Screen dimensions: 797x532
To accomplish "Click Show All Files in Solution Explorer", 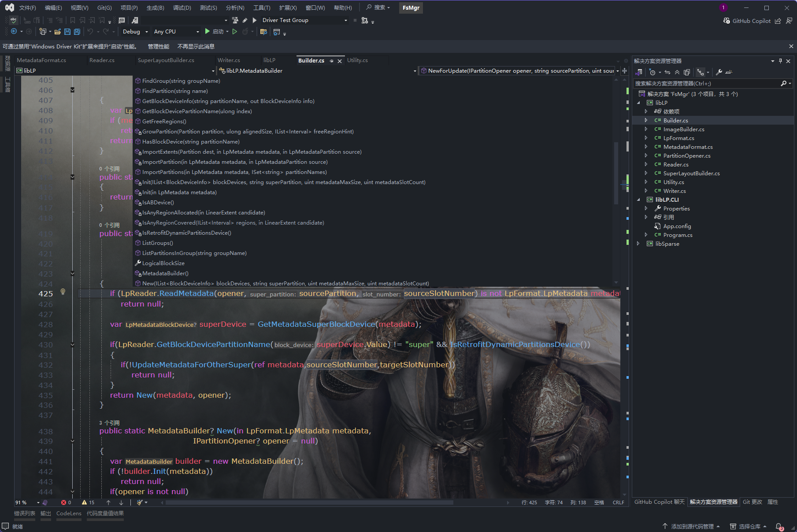I will click(x=687, y=72).
